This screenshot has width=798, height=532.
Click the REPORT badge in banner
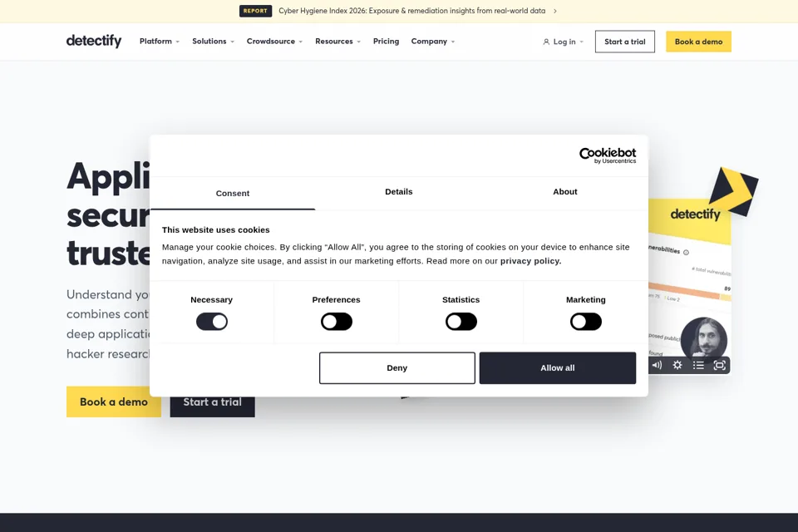point(255,11)
